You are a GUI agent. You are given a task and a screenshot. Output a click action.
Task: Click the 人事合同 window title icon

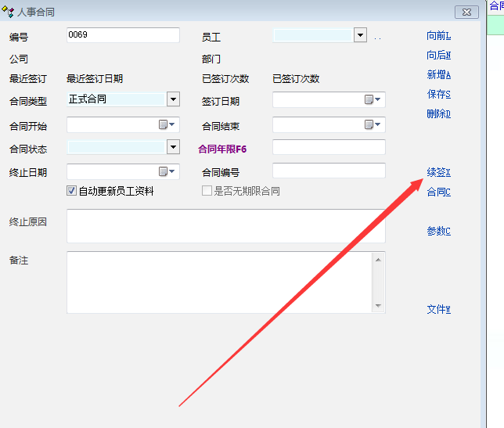(9, 12)
